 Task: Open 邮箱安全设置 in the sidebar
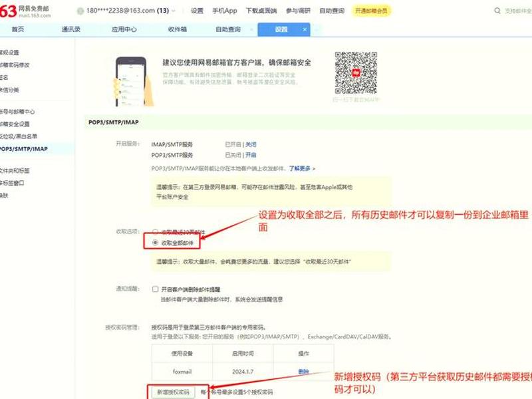15,124
